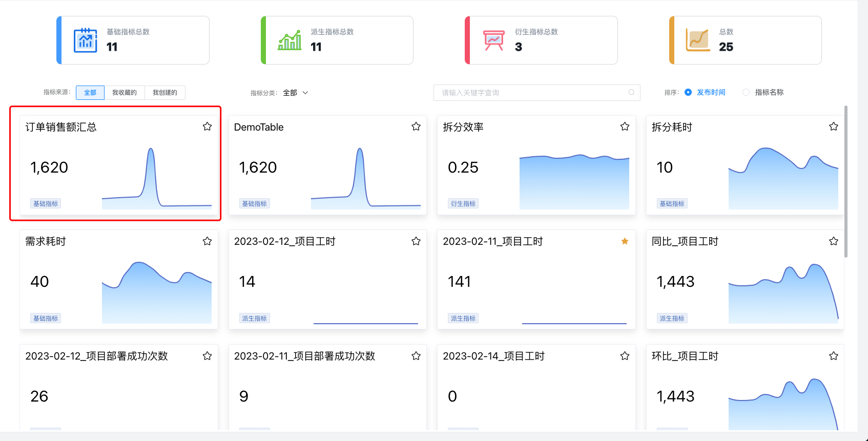
Task: Click the star on 拆分效率 card
Action: 625,127
